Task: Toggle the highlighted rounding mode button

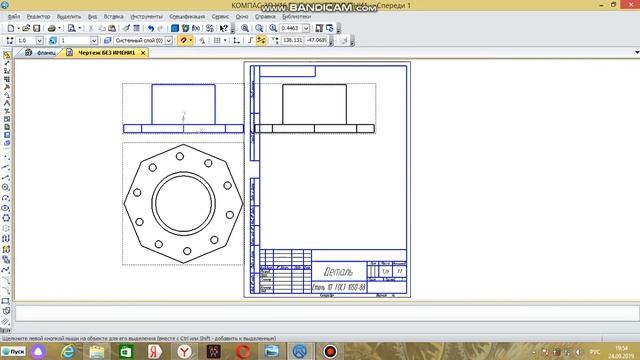Action: [x=261, y=40]
